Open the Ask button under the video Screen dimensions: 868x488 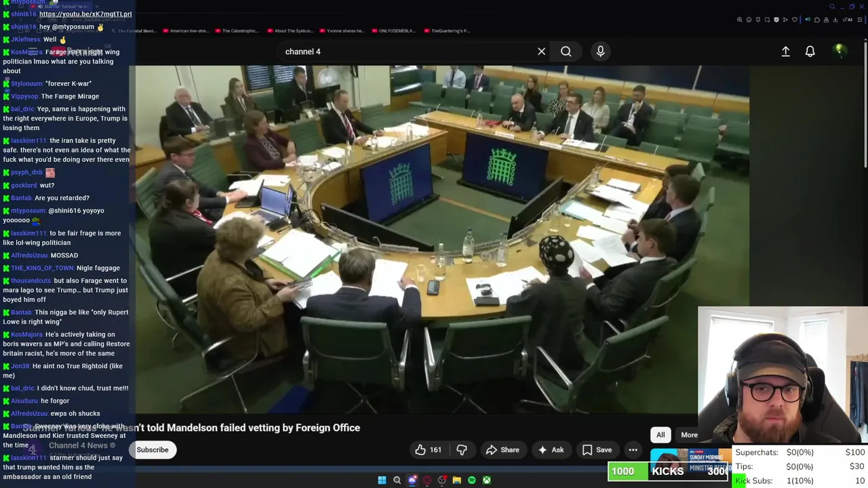tap(551, 450)
